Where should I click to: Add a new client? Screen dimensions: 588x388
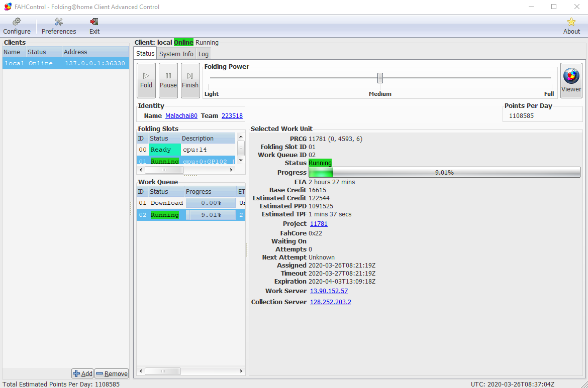82,373
